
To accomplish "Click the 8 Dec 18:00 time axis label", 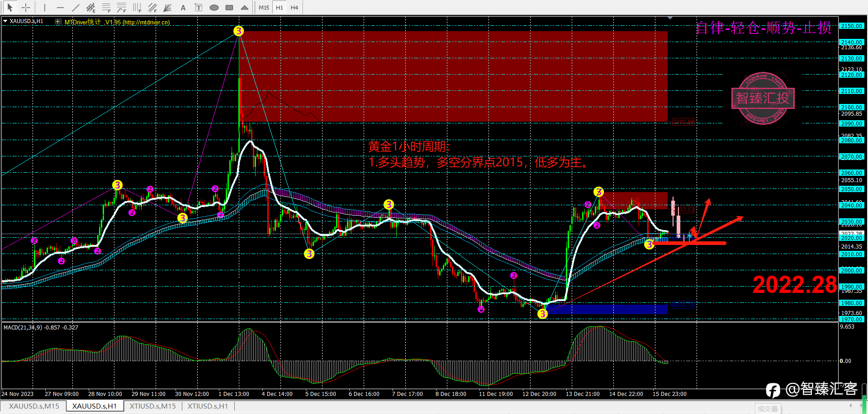I will pyautogui.click(x=451, y=394).
